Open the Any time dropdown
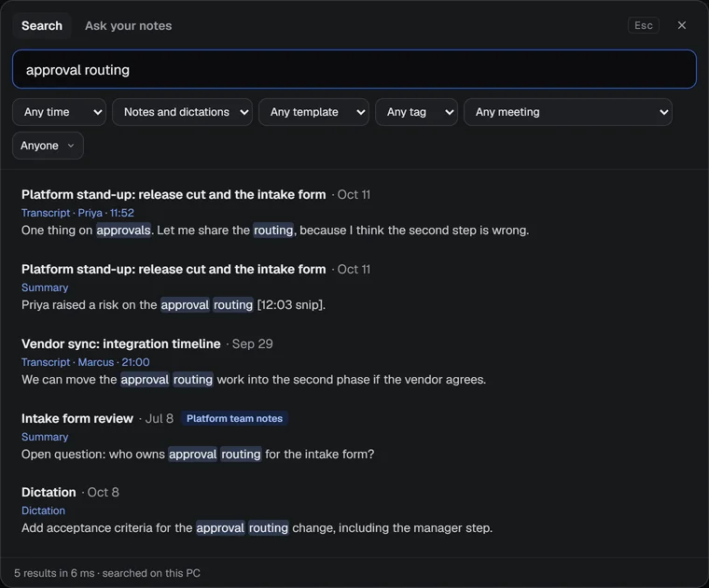This screenshot has width=709, height=588. click(x=59, y=112)
